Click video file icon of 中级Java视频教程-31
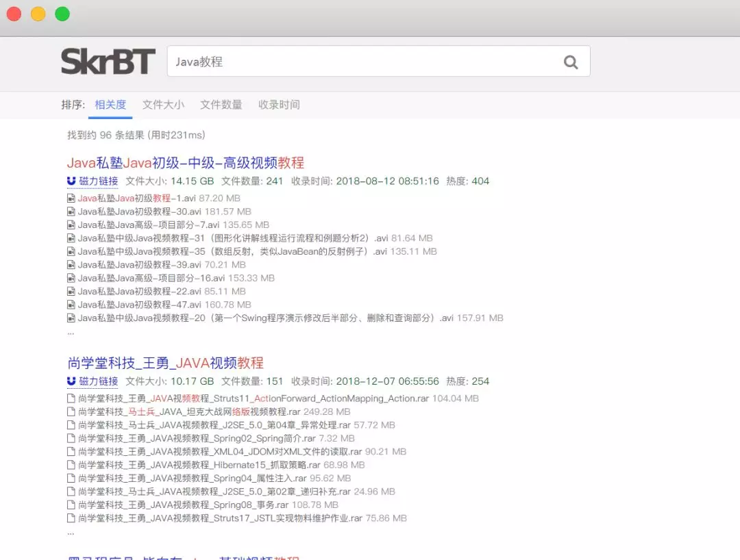 [71, 238]
